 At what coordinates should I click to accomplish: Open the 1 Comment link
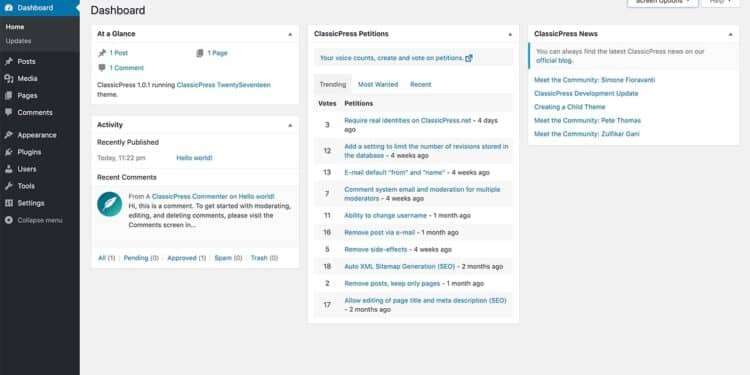pos(126,68)
